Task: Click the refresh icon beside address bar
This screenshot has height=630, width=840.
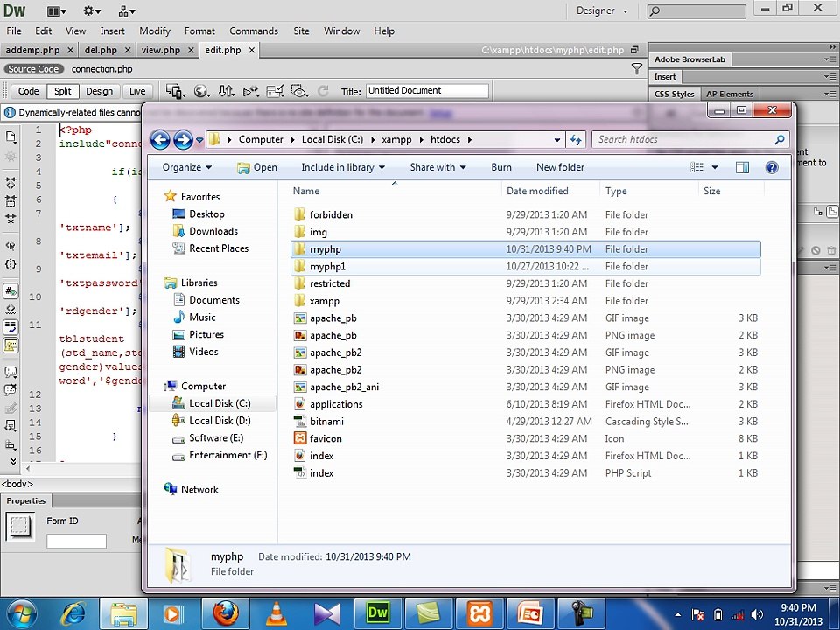Action: click(x=576, y=139)
